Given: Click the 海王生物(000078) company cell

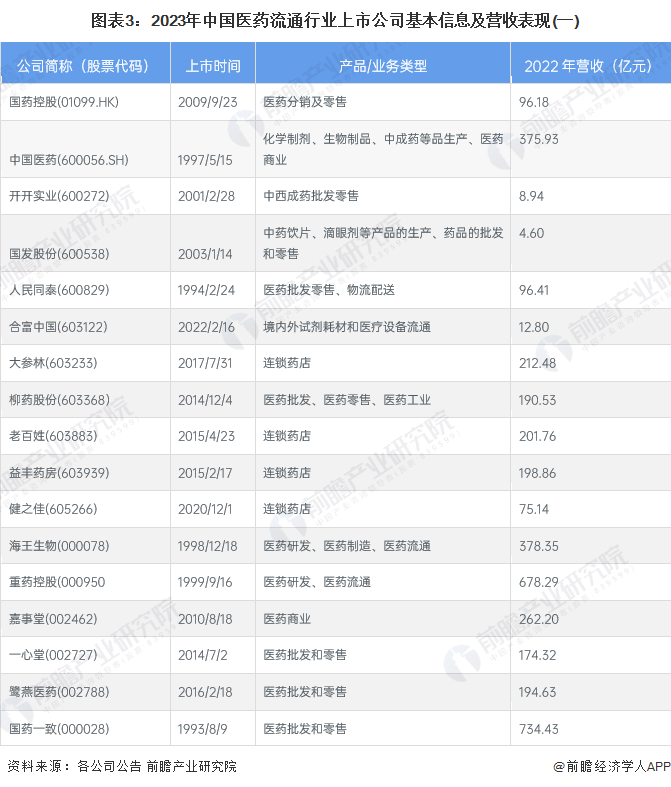Looking at the screenshot, I should click(85, 546).
